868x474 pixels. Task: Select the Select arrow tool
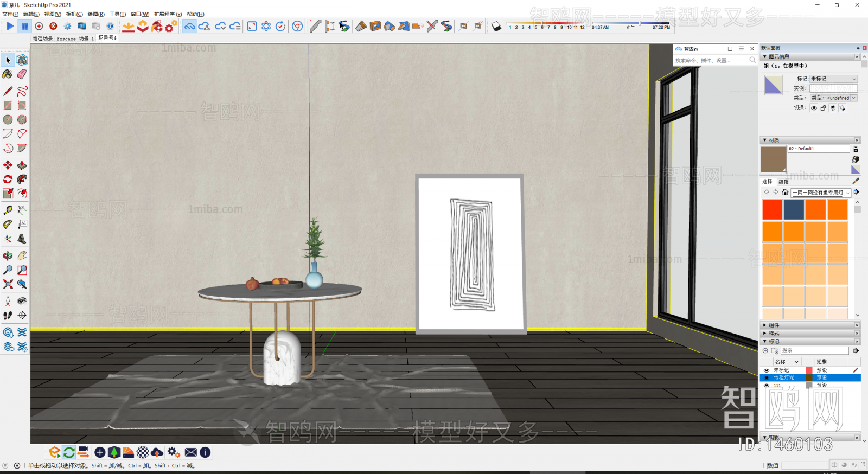pos(8,60)
